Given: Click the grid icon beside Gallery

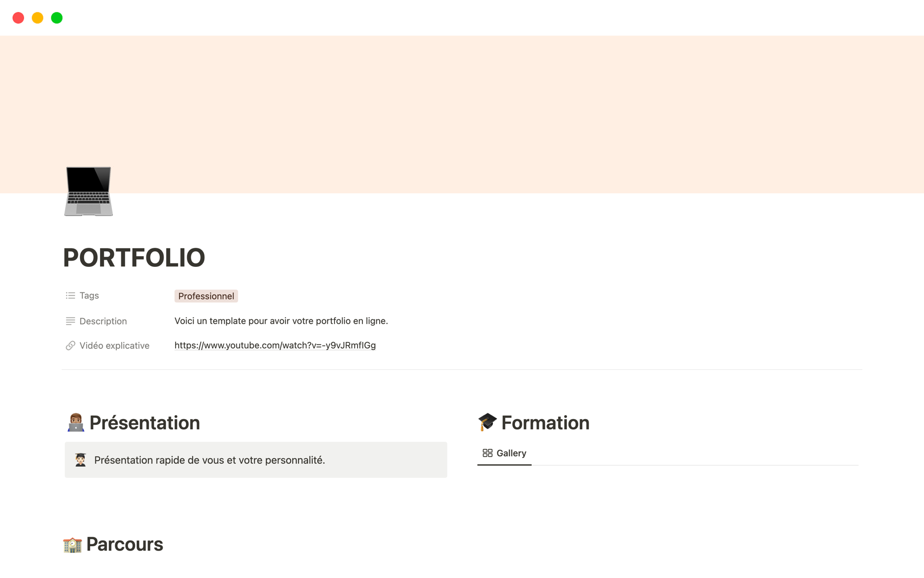Looking at the screenshot, I should tap(487, 453).
